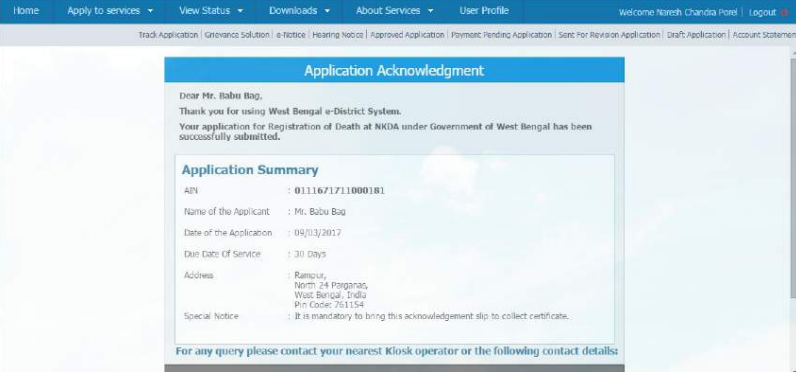This screenshot has height=372, width=796.
Task: Click the Application Acknowledgment header
Action: pyautogui.click(x=394, y=71)
